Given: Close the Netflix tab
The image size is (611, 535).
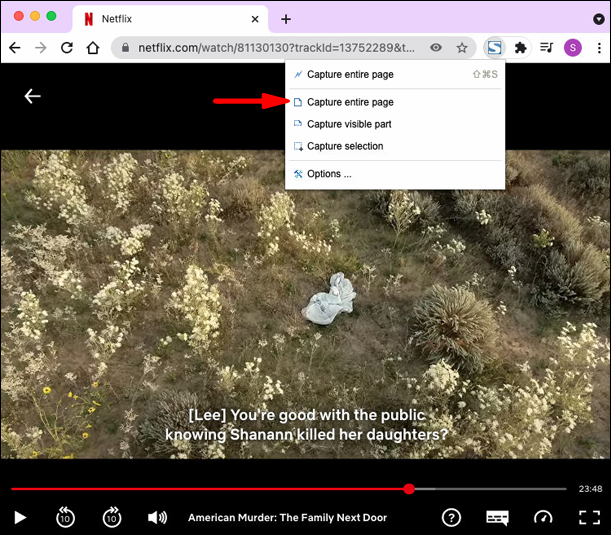Looking at the screenshot, I should point(255,19).
